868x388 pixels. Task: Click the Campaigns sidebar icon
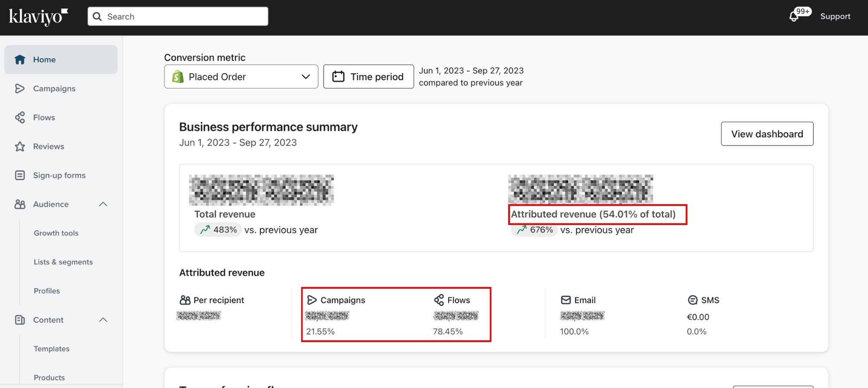20,88
